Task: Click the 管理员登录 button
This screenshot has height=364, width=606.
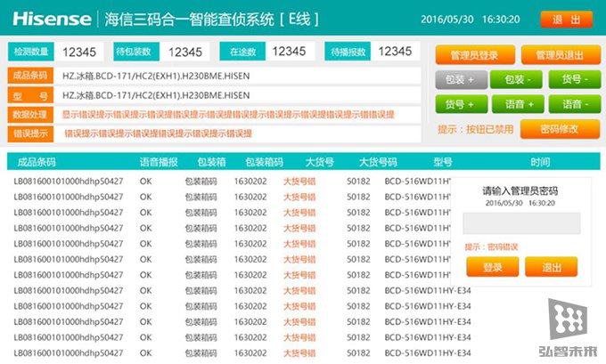Action: click(x=475, y=55)
